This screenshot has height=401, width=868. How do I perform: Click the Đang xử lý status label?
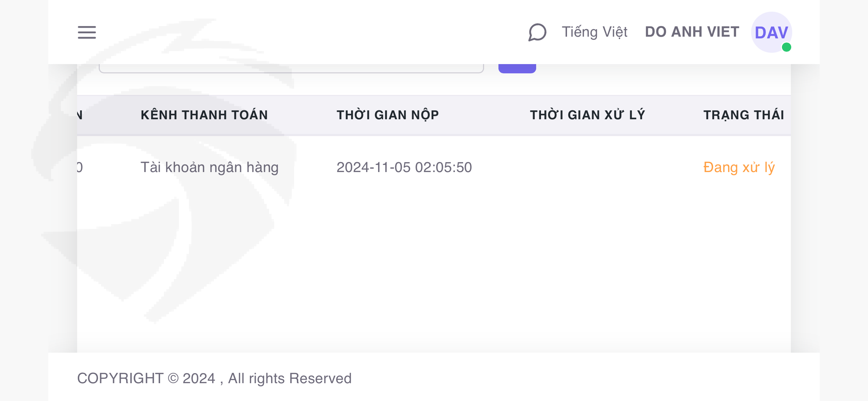pyautogui.click(x=739, y=168)
